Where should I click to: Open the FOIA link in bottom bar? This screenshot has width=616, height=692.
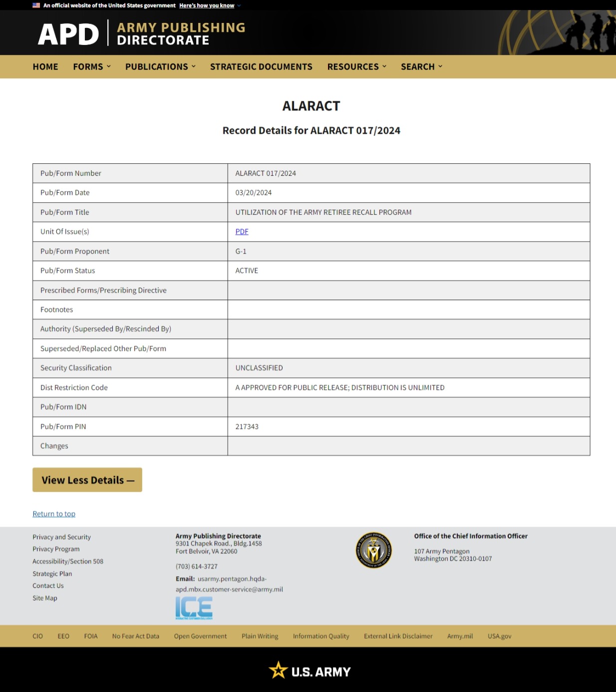(91, 636)
